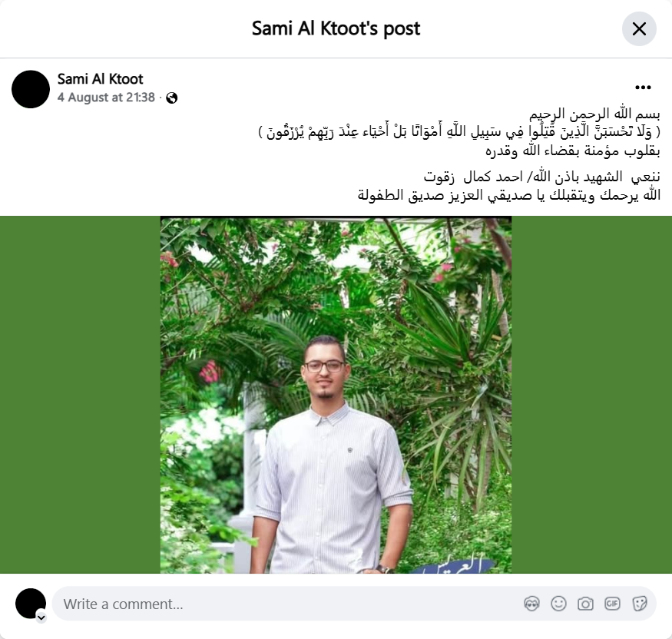The image size is (672, 639).
Task: Click the "Sami Al Ktoot's post" header title
Action: [336, 28]
